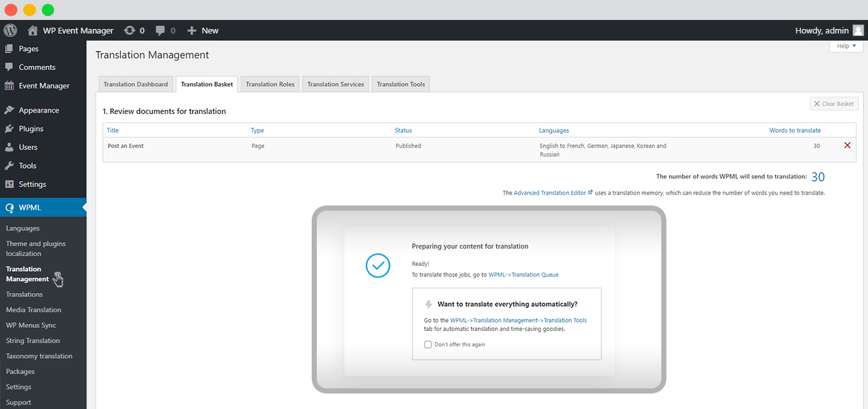
Task: Switch to the Translation Dashboard tab
Action: point(135,84)
